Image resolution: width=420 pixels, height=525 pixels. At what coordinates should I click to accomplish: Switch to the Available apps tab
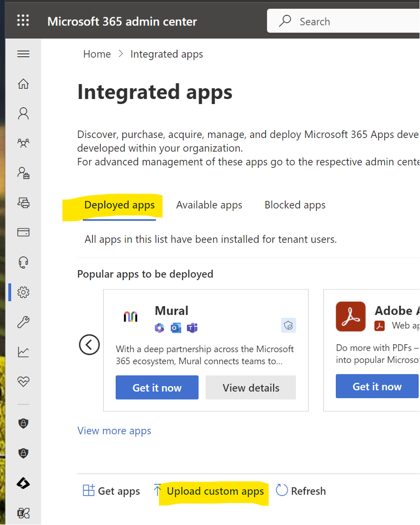[209, 205]
